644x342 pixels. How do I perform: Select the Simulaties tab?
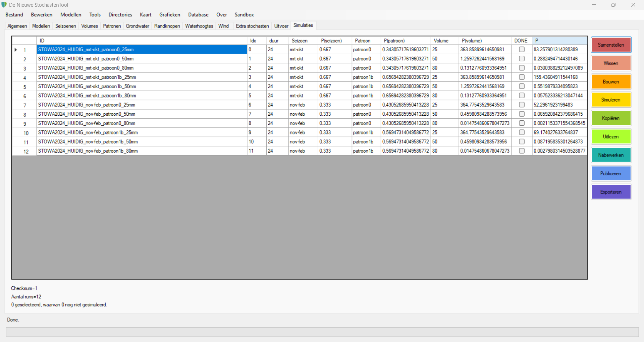(x=303, y=25)
